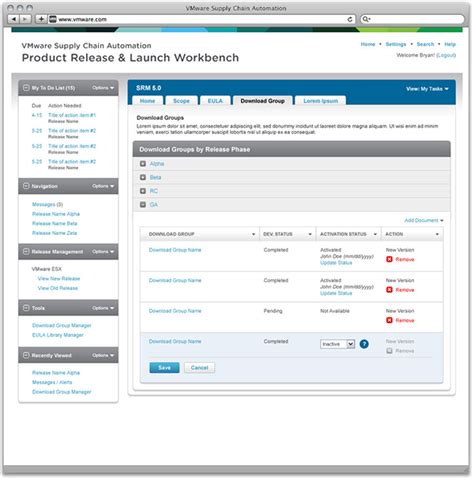Click Update Status in first table row
The width and height of the screenshot is (474, 481).
pyautogui.click(x=336, y=263)
